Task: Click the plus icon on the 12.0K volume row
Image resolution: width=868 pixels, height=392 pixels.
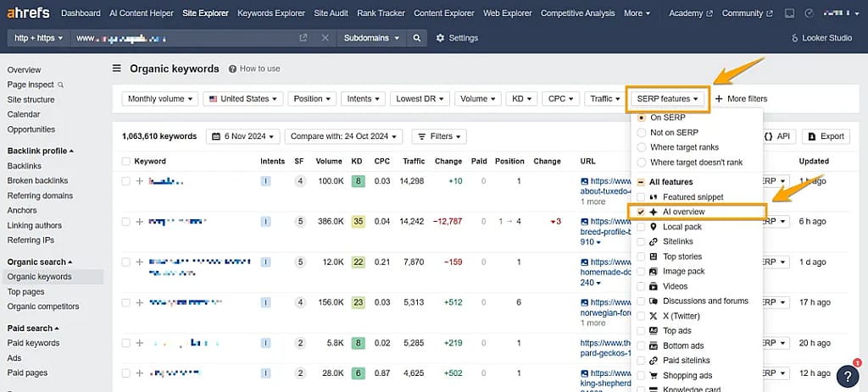Action: pyautogui.click(x=140, y=262)
